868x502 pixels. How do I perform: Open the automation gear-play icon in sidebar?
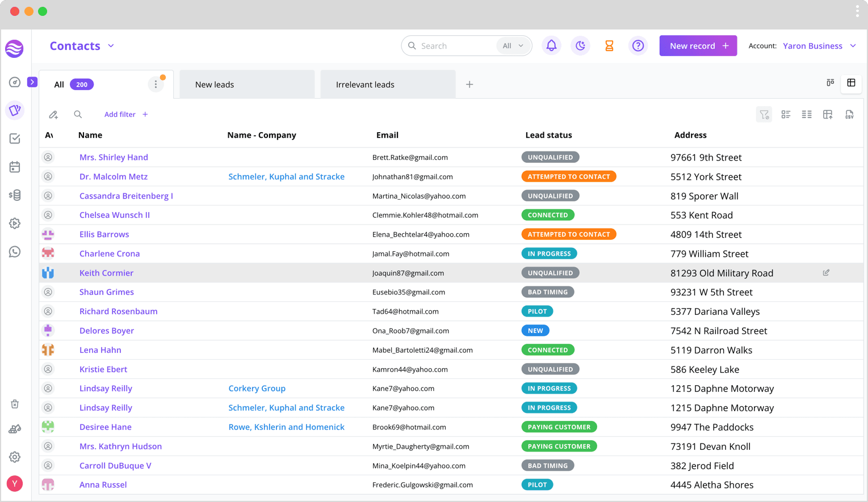(x=15, y=223)
